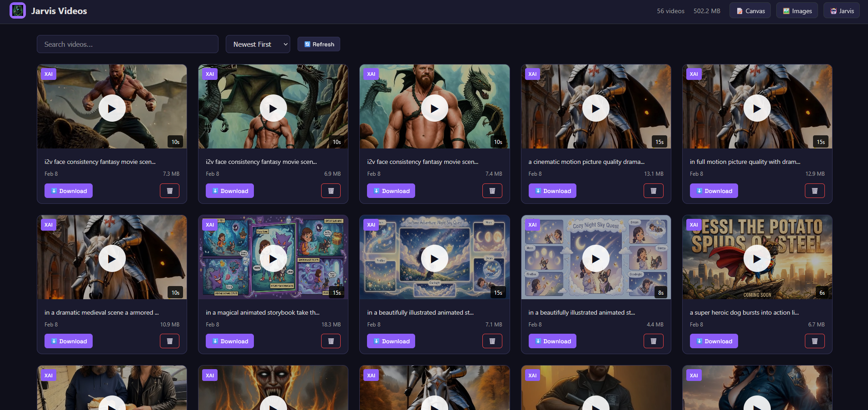Download the 4.4 MB beautifully illustrated video

click(552, 341)
